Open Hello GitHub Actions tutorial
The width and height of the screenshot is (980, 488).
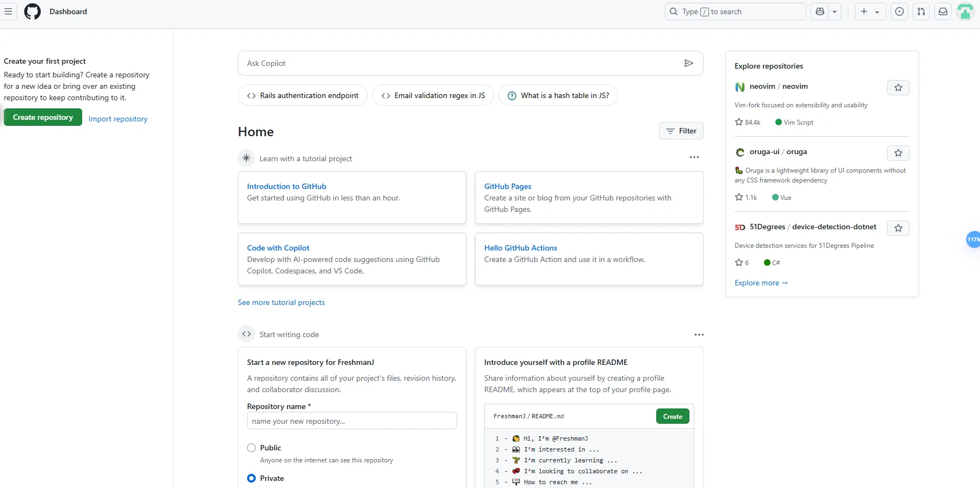(x=521, y=248)
